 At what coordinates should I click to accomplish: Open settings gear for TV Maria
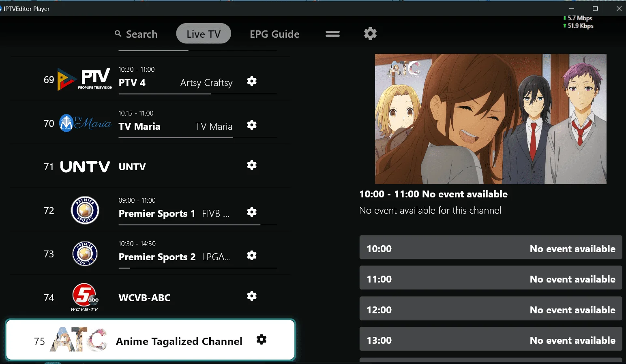(252, 125)
